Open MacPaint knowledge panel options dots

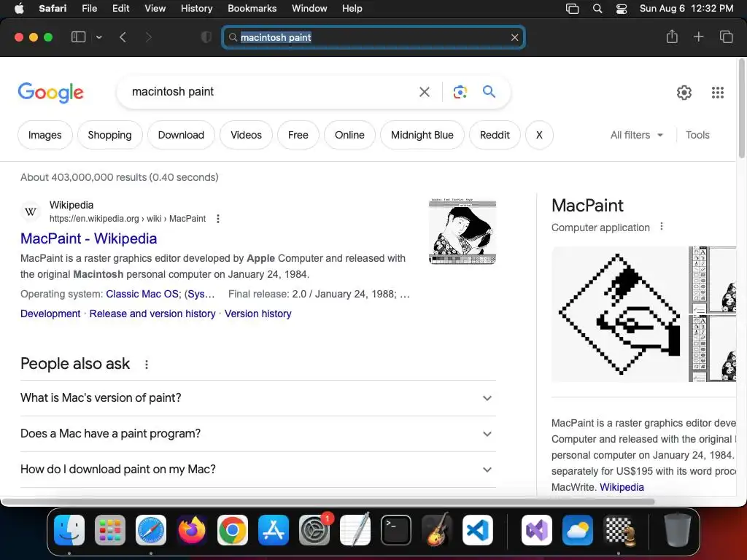point(661,227)
